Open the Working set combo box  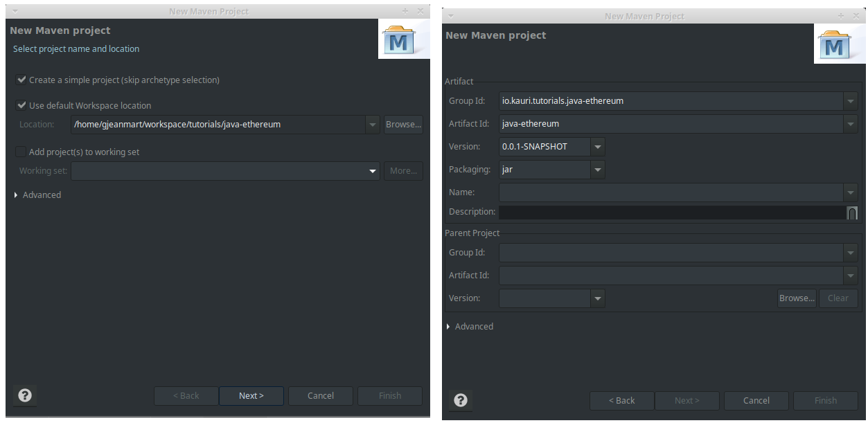373,171
